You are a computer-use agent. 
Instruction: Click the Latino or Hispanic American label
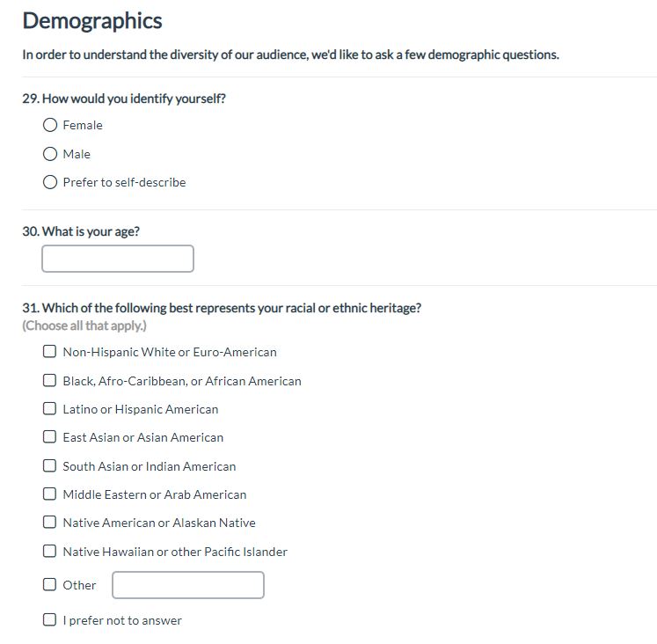coord(141,409)
